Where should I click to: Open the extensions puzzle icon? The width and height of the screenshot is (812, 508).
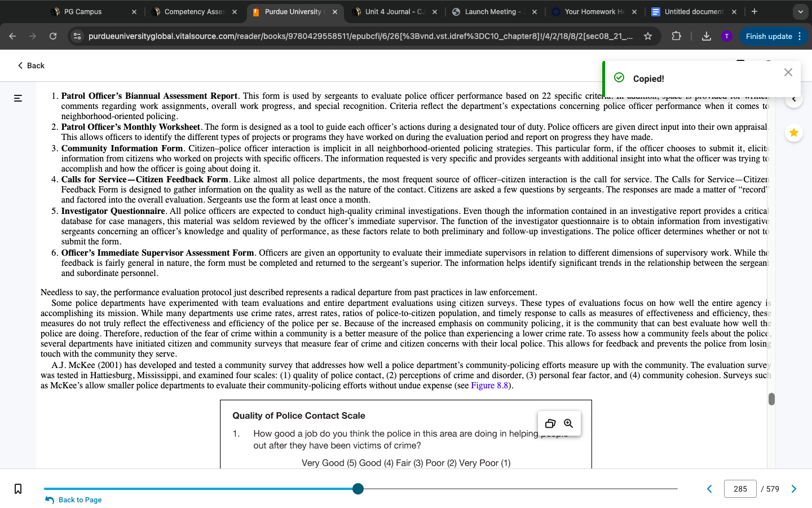tap(676, 36)
